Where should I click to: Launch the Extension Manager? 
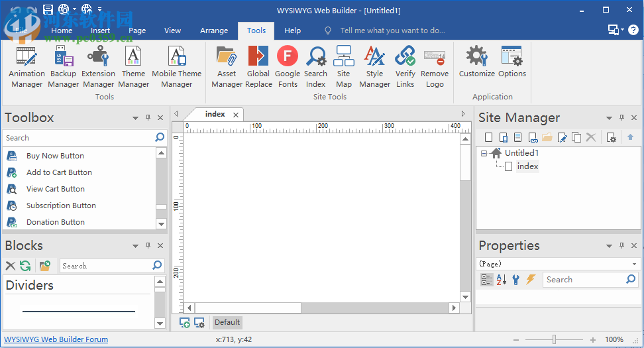point(98,67)
